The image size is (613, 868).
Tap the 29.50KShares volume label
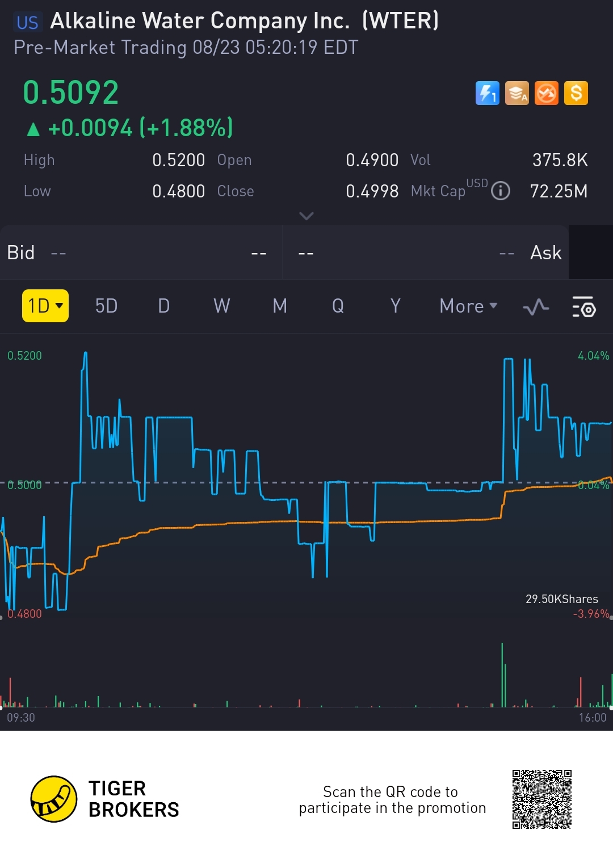click(x=562, y=599)
